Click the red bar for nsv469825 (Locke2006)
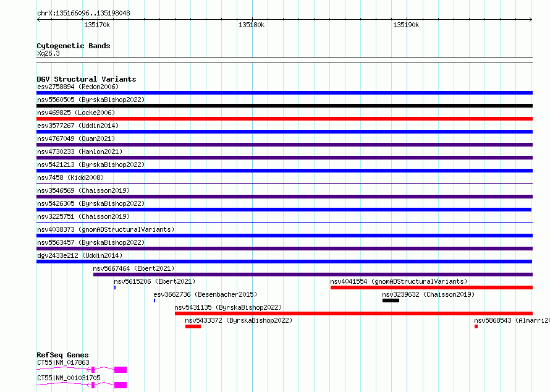 (284, 119)
